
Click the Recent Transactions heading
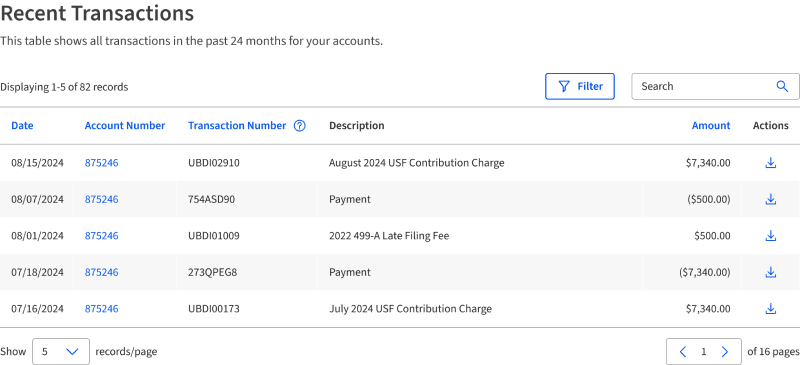click(97, 13)
